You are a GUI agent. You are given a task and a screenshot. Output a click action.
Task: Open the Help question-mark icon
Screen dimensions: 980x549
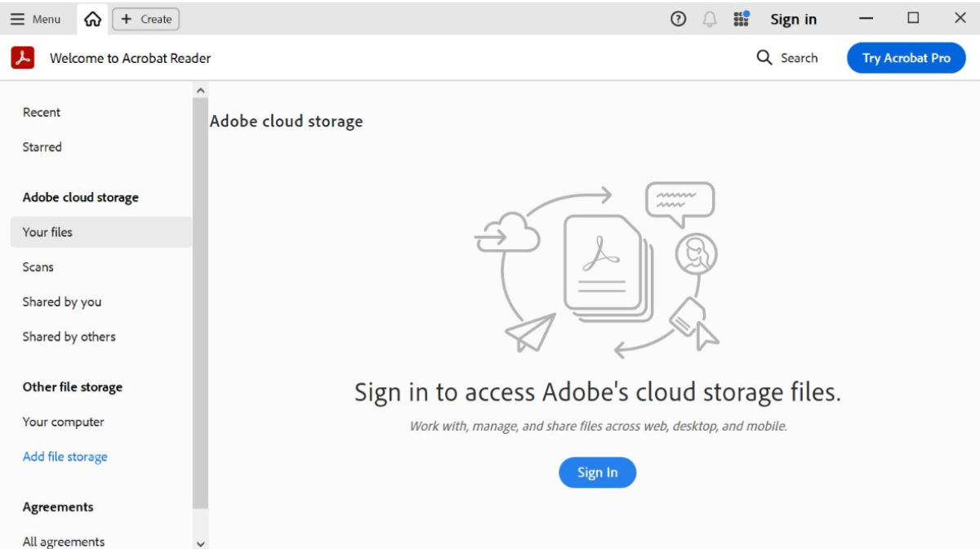coord(678,19)
